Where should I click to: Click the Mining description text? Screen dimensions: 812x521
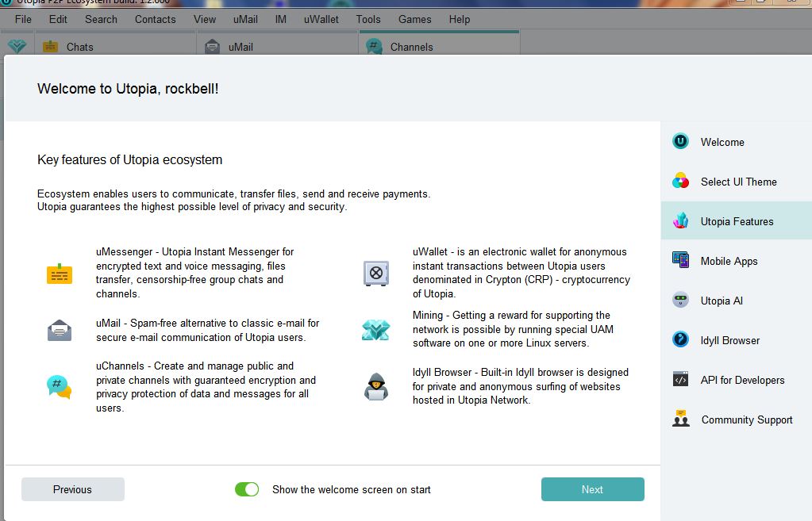[x=514, y=329]
